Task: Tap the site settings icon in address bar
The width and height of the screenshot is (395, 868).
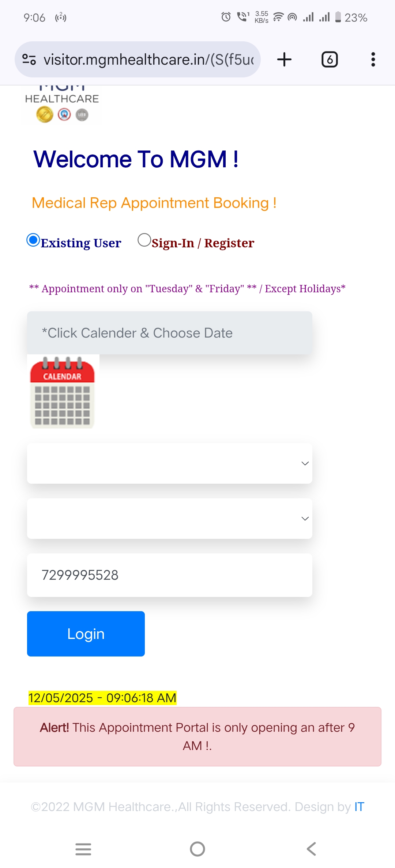Action: (29, 59)
